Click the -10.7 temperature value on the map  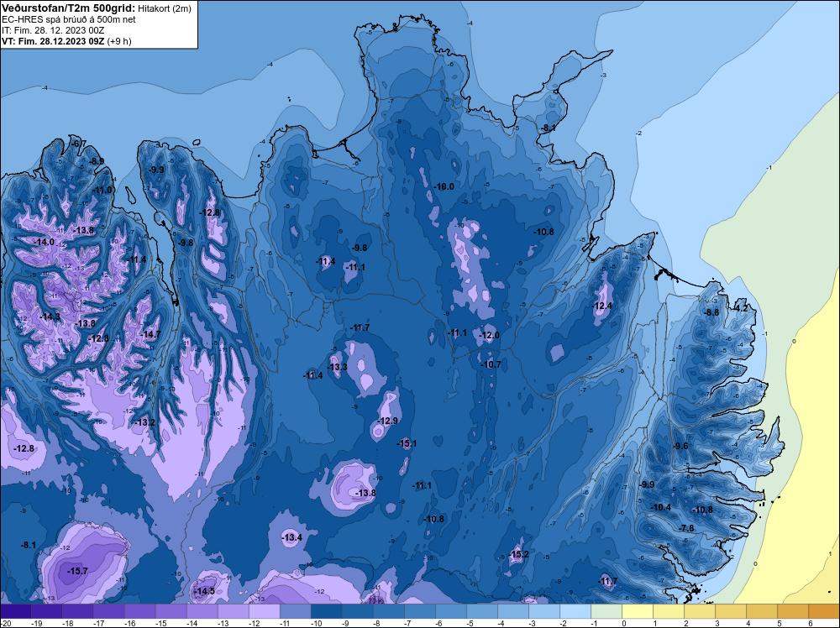coord(491,364)
